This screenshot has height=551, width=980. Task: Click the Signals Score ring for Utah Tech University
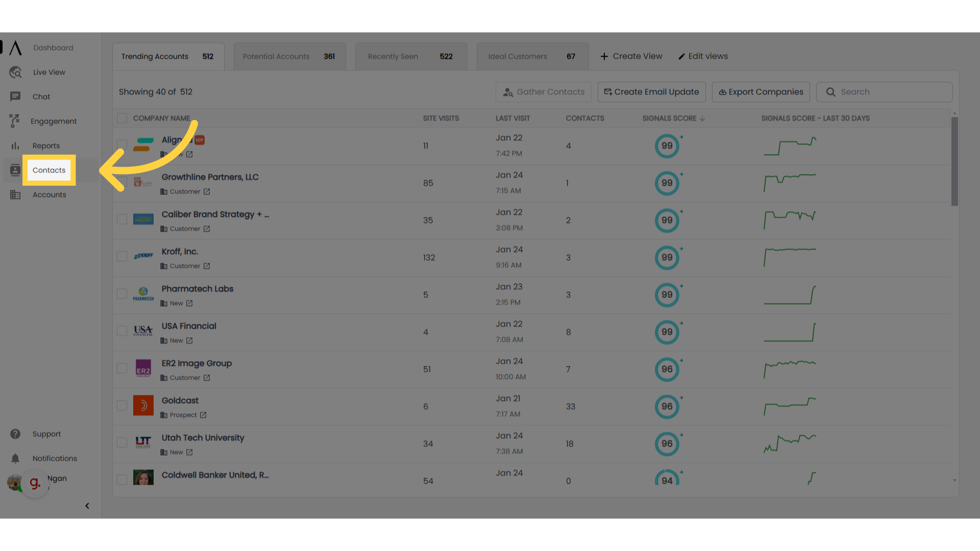(x=667, y=444)
